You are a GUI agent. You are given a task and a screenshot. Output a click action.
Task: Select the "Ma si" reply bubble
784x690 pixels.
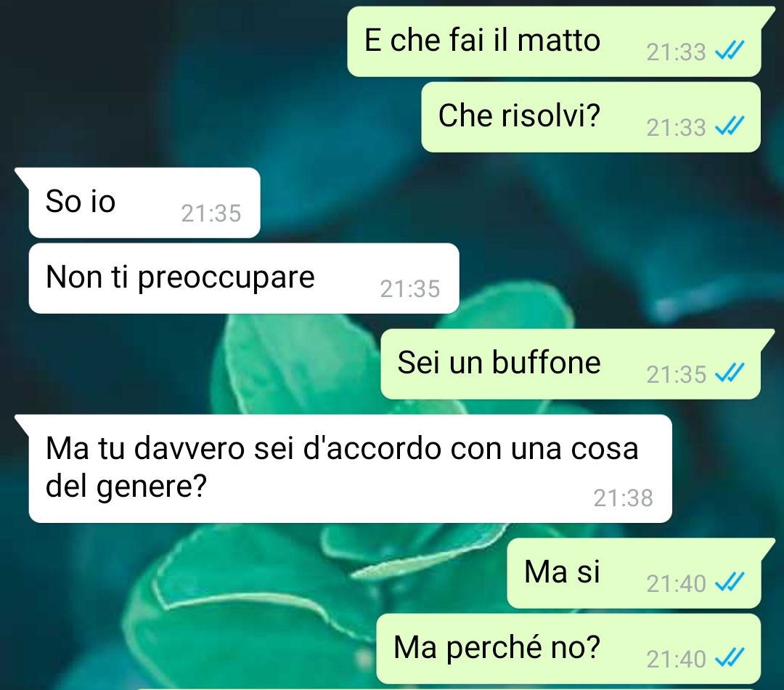point(634,573)
